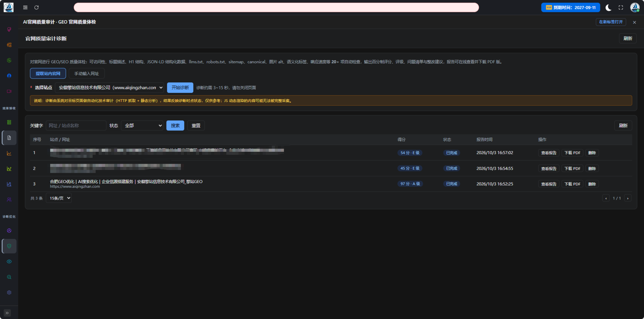
Task: Click 查看报告 for the 97分 row
Action: [549, 184]
